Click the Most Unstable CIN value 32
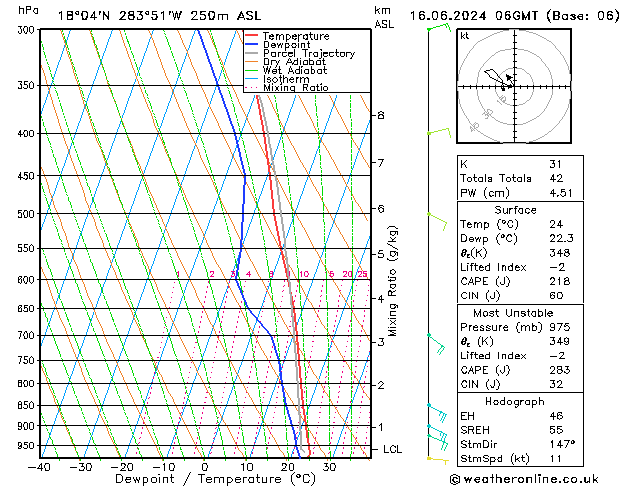 coord(556,384)
